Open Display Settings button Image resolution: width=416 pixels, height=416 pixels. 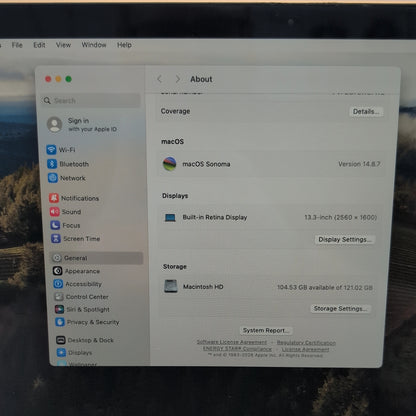point(345,239)
